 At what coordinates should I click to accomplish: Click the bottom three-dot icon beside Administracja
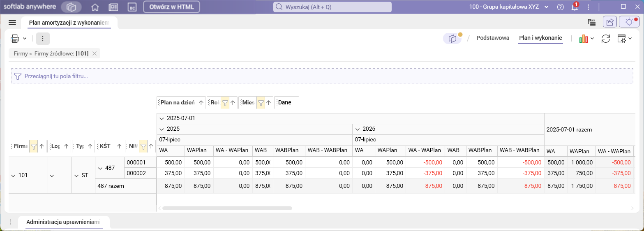point(11,222)
